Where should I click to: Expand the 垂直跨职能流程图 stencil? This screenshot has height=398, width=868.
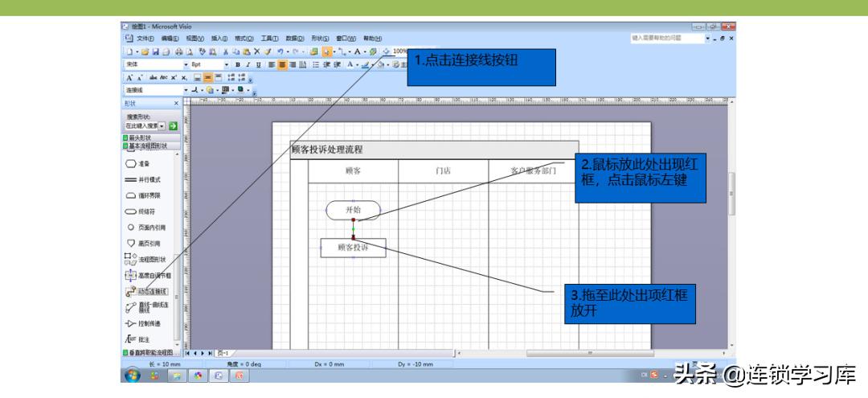(152, 353)
